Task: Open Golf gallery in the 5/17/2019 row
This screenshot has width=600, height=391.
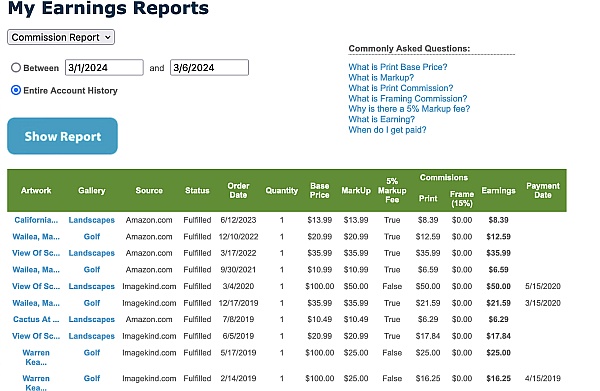Action: (x=92, y=353)
